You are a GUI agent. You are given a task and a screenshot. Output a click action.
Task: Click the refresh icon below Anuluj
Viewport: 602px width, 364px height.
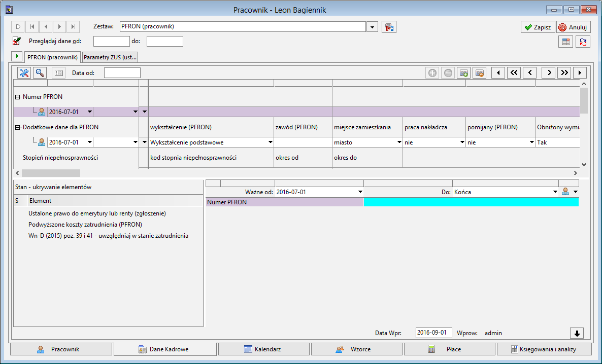pyautogui.click(x=583, y=42)
